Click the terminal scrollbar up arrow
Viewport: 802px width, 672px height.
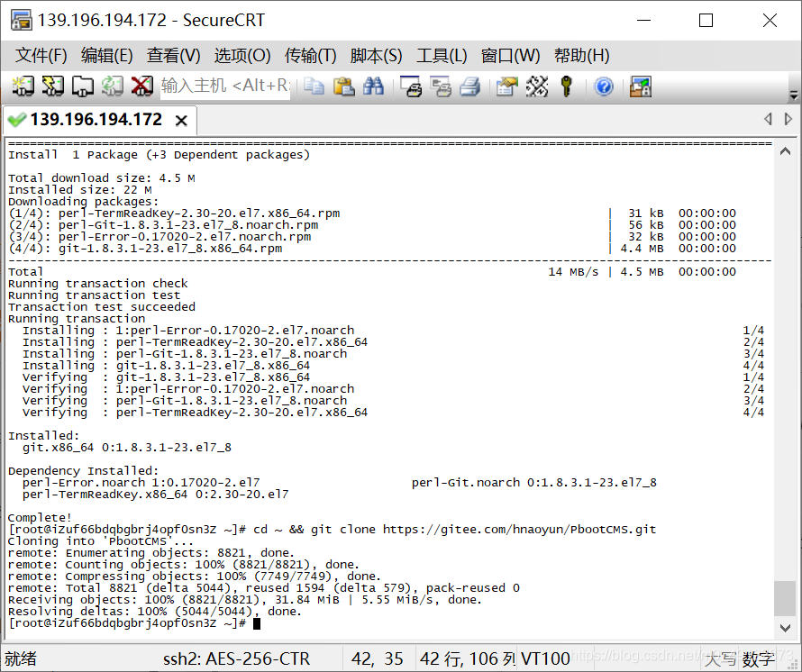(785, 151)
